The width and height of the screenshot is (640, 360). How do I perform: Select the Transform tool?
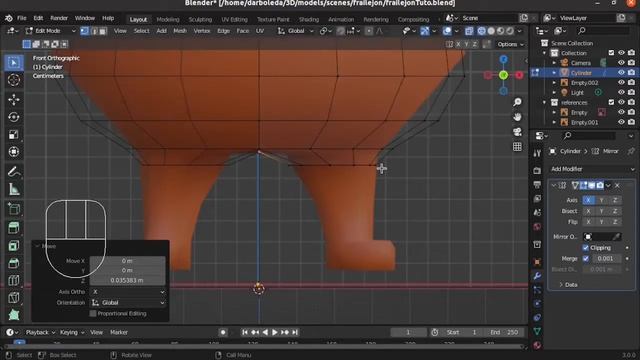click(x=13, y=152)
